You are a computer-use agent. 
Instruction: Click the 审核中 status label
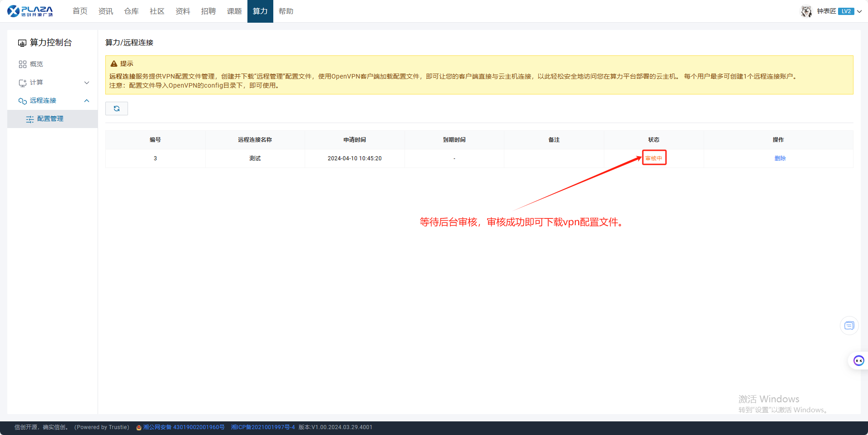pyautogui.click(x=654, y=158)
